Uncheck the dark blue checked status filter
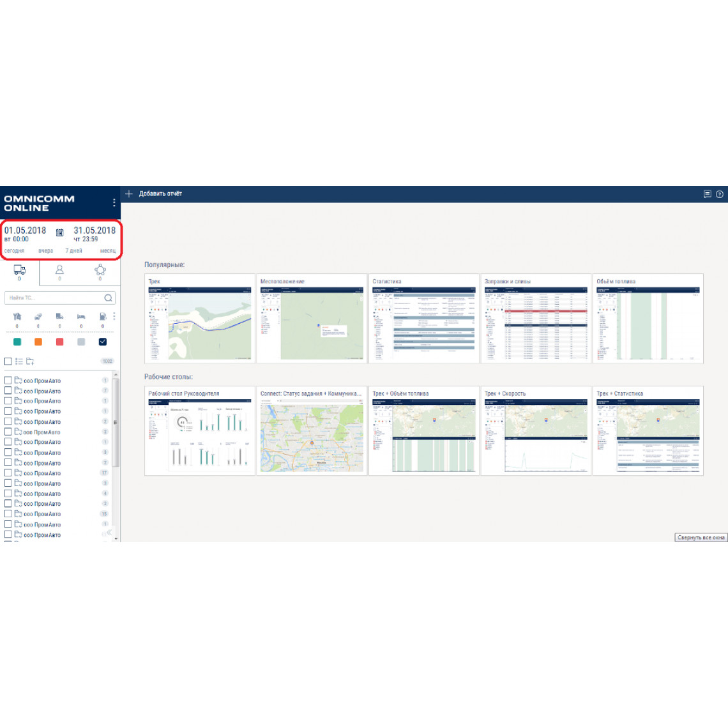 tap(102, 342)
